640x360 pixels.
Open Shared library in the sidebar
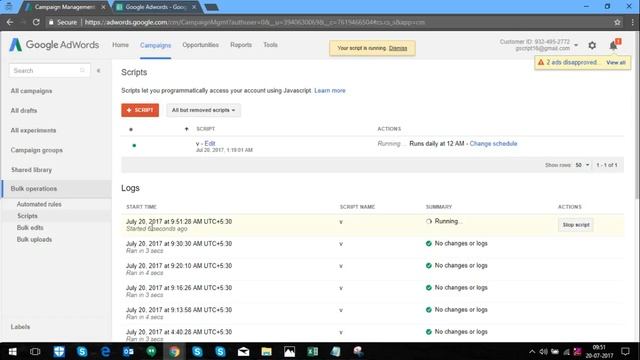31,170
